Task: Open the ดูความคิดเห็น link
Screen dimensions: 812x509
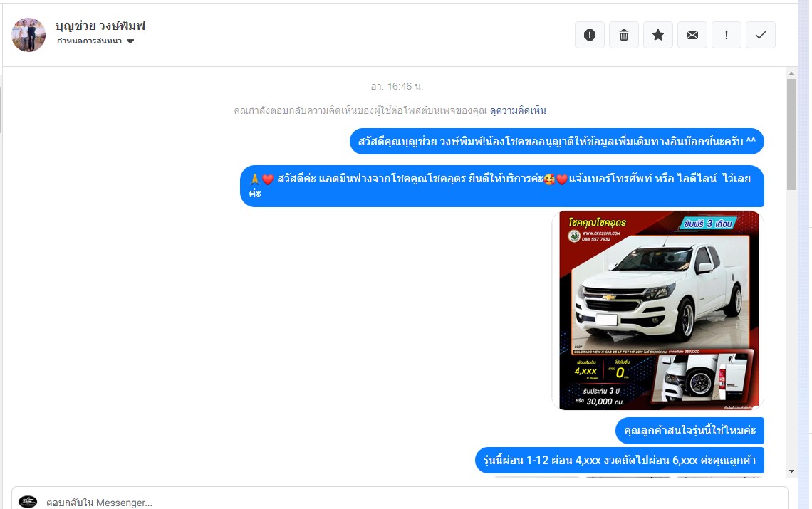Action: [518, 110]
